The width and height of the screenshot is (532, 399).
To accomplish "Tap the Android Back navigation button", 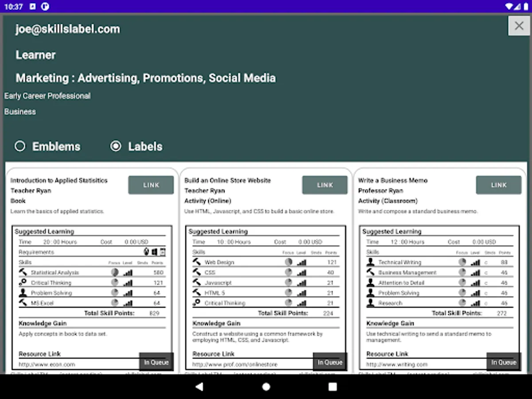I will point(199,387).
